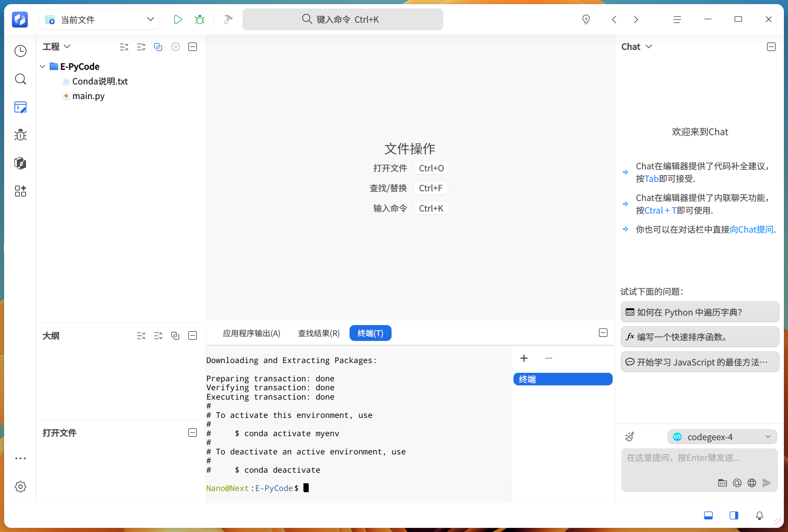Image resolution: width=788 pixels, height=532 pixels.
Task: Collapse the E-PyCode folder tree
Action: pyautogui.click(x=42, y=66)
